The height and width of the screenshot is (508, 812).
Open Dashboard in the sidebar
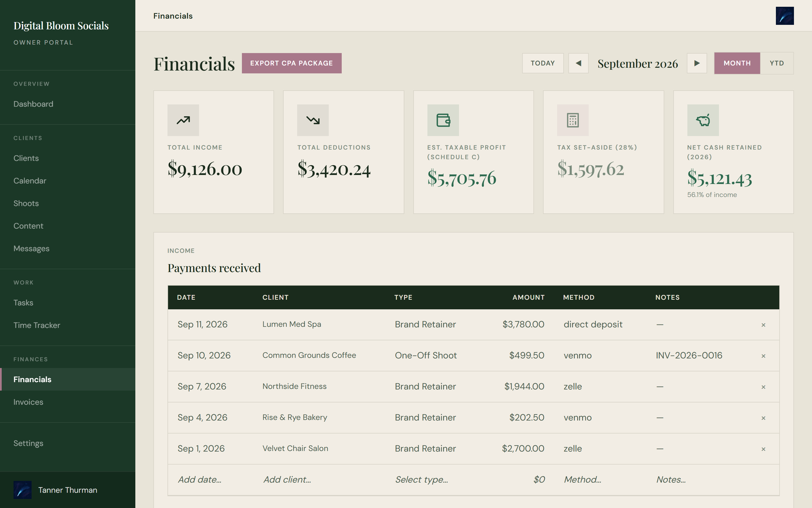pos(68,104)
